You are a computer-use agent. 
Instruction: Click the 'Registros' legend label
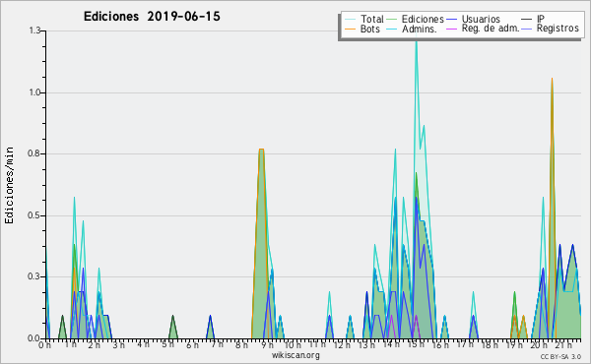pos(558,29)
